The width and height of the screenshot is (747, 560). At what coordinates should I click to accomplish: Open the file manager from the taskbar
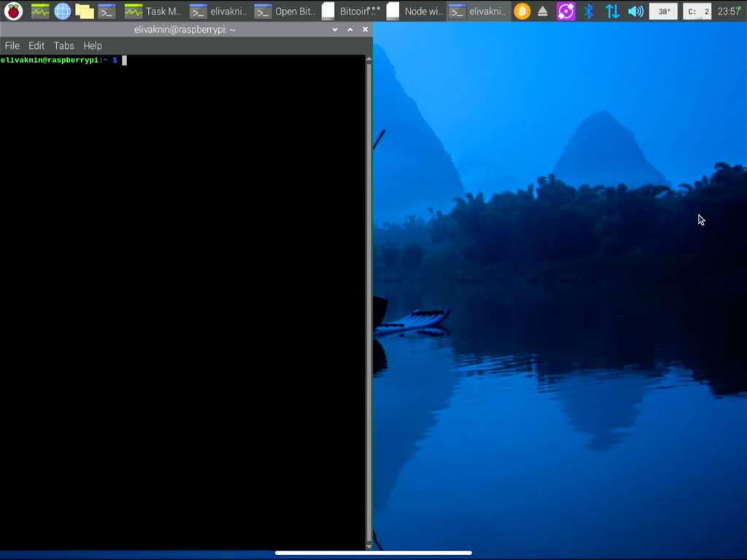[x=86, y=11]
